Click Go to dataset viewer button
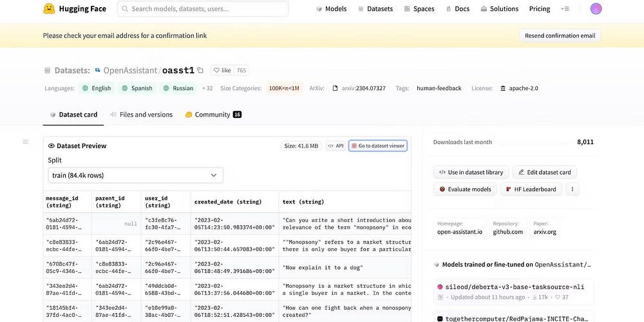 tap(377, 146)
